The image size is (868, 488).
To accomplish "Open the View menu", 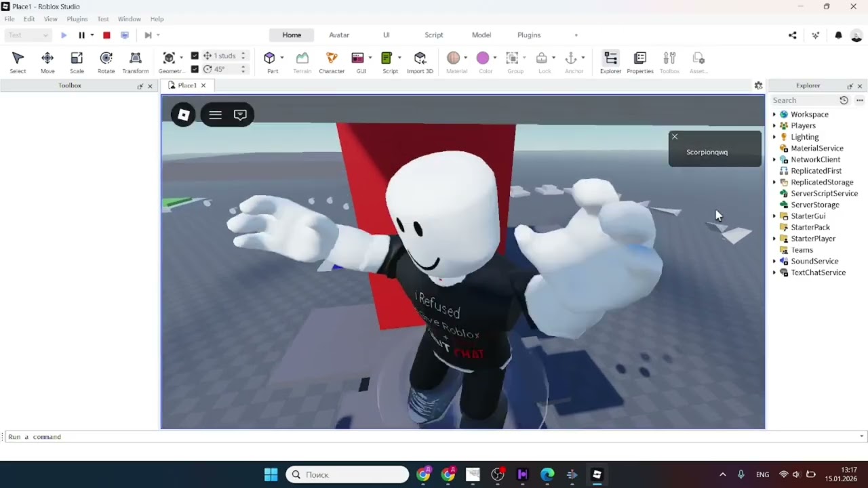I will pyautogui.click(x=51, y=19).
